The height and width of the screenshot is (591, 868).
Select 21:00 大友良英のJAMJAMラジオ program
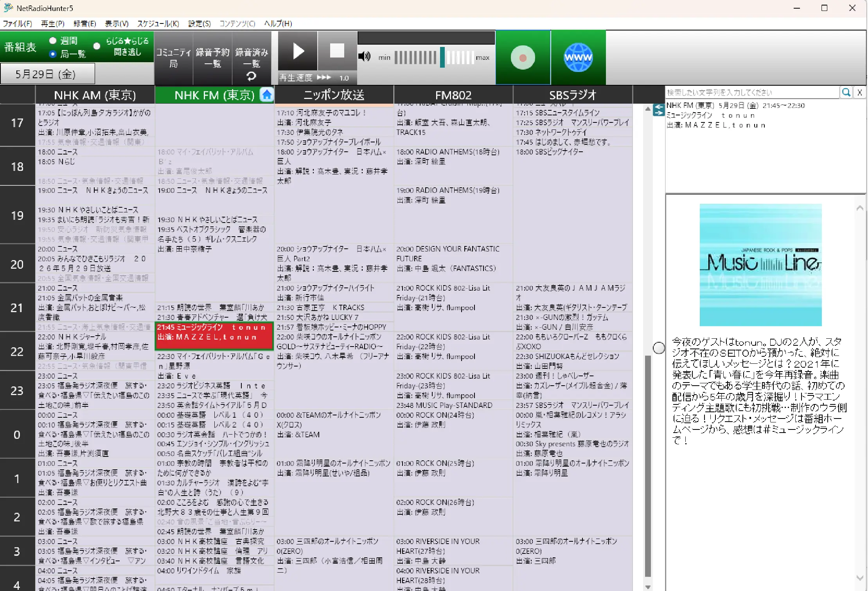pyautogui.click(x=573, y=297)
